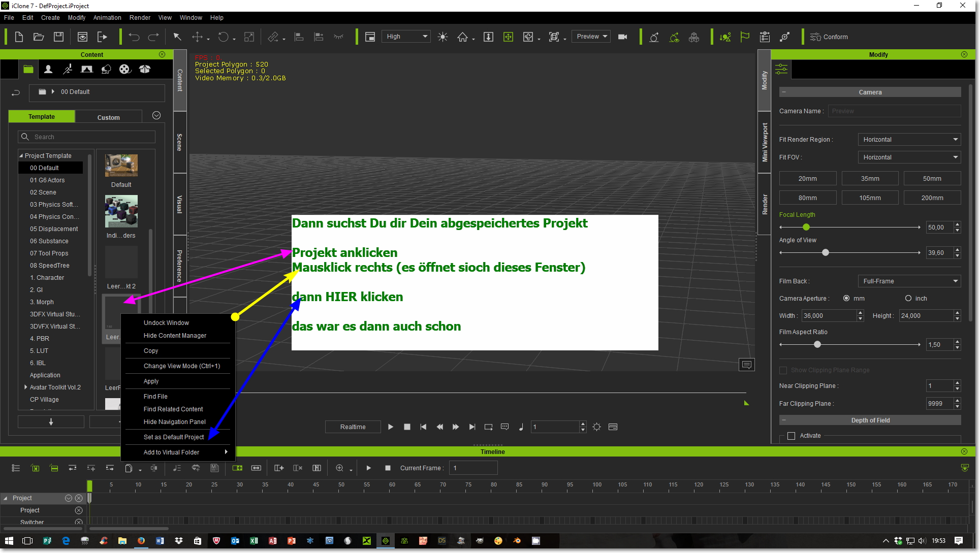Close the Timeline panel with its X

coord(964,451)
